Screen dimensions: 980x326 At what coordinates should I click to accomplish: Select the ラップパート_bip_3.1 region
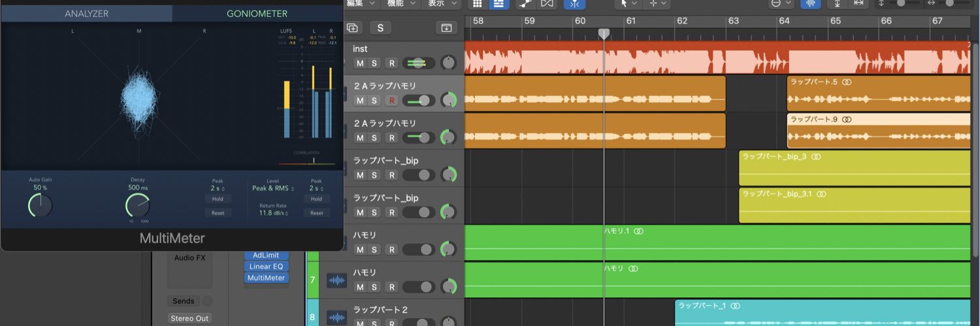(x=855, y=205)
